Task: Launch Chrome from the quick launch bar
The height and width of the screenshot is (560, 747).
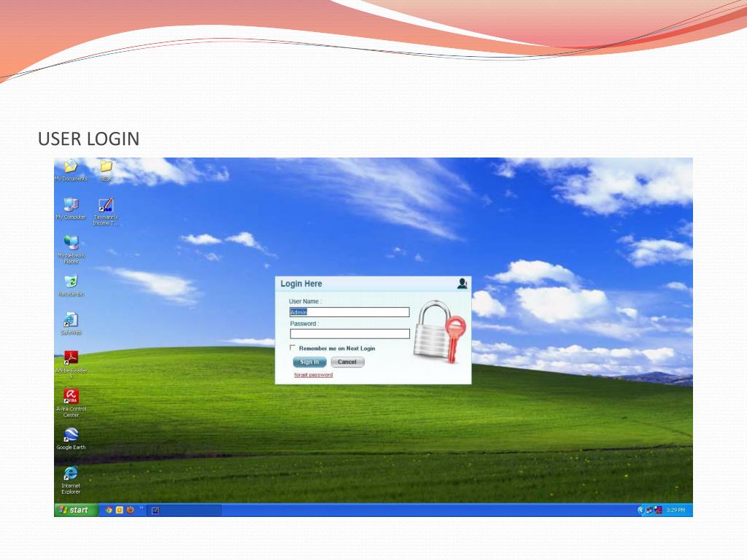Action: tap(109, 510)
